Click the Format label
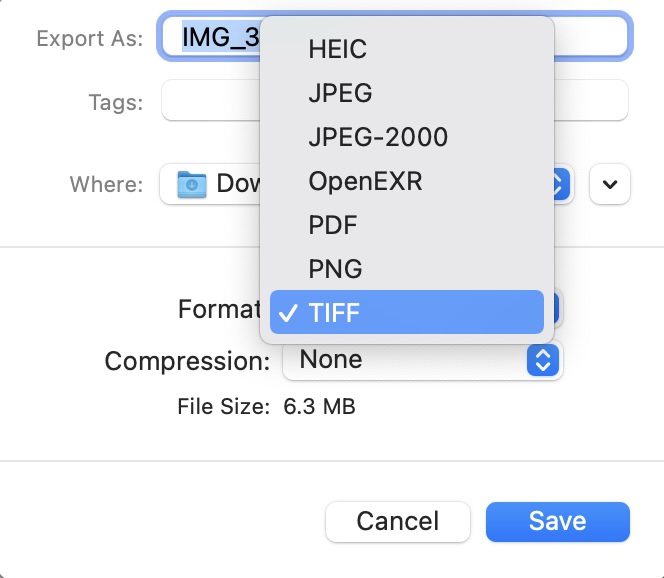664x578 pixels. [219, 309]
